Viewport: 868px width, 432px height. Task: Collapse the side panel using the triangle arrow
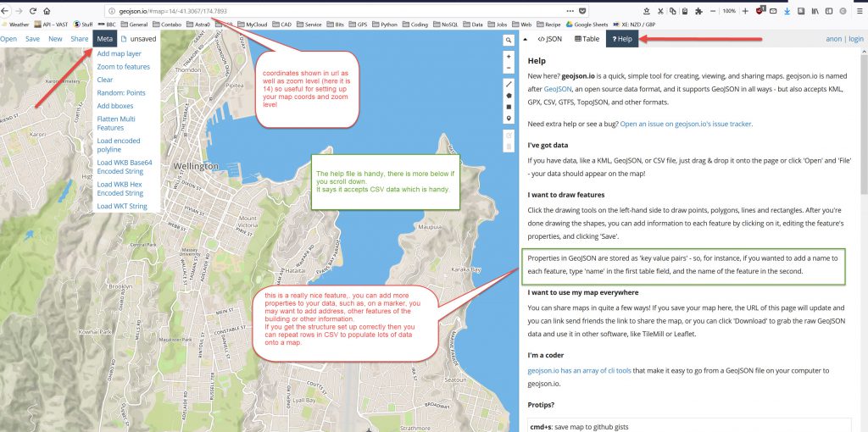[x=526, y=39]
